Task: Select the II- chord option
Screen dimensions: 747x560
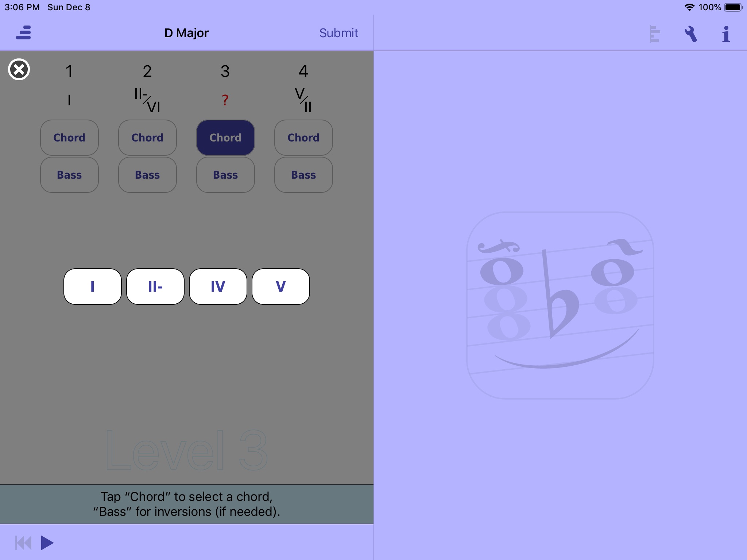Action: [x=155, y=287]
